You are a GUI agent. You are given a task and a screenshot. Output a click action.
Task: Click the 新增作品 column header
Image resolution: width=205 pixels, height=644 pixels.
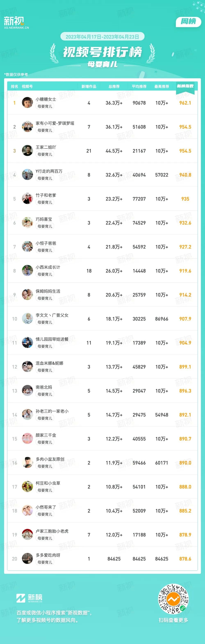click(89, 87)
